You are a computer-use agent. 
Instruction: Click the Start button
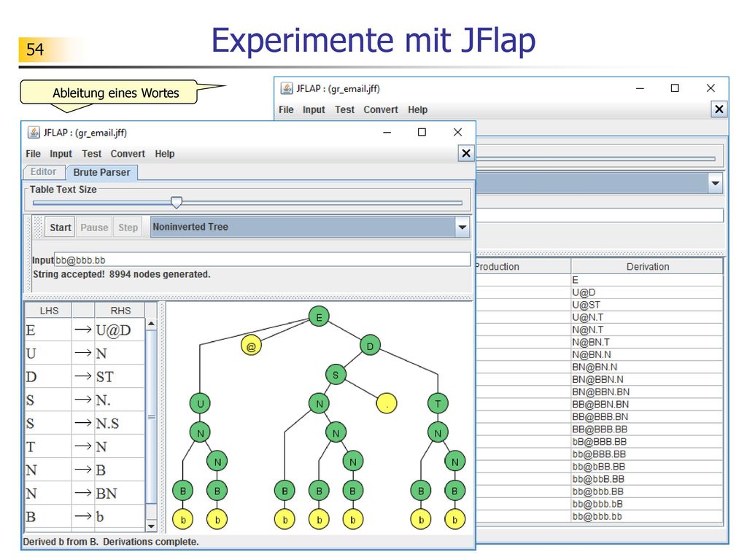point(61,227)
